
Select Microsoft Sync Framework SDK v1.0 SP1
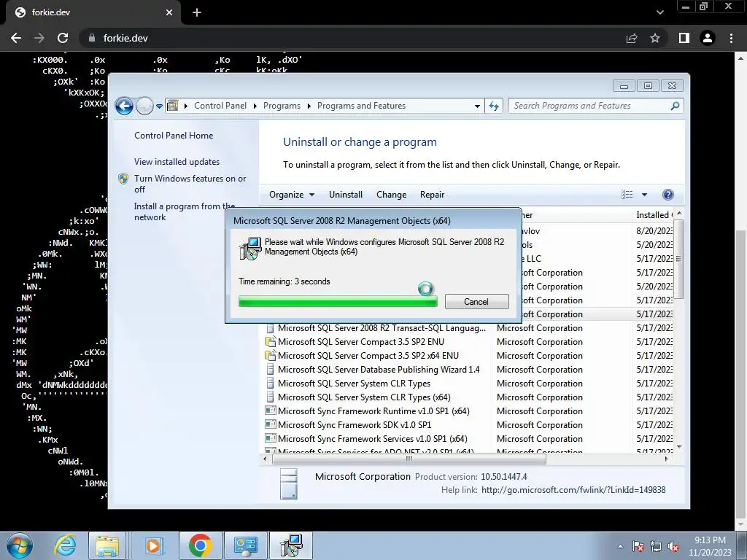[x=471, y=425]
